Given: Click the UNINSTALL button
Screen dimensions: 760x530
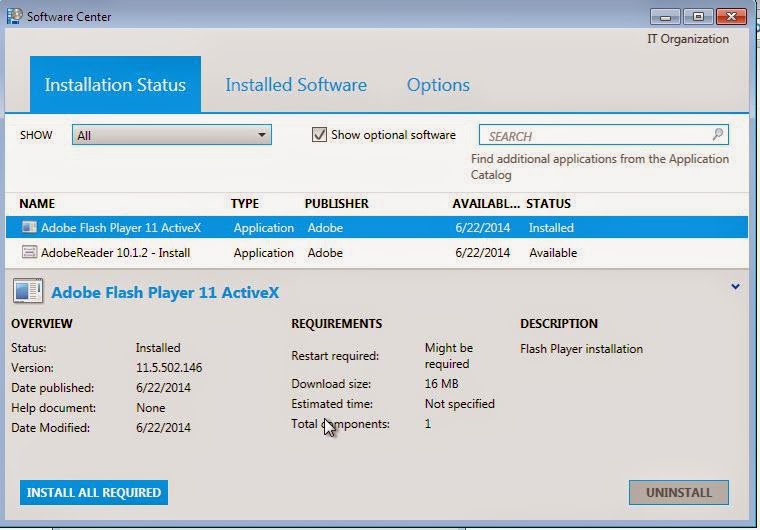Looking at the screenshot, I should point(679,493).
